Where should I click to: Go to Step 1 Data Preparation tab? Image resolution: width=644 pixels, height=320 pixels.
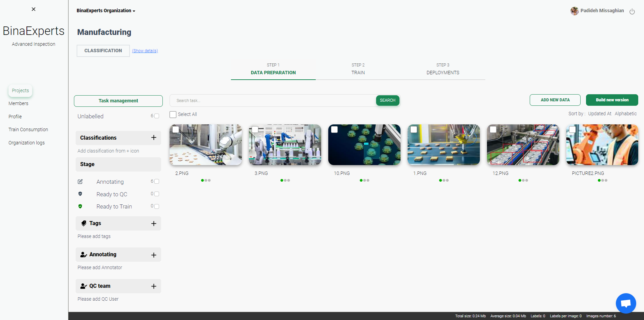click(x=273, y=69)
